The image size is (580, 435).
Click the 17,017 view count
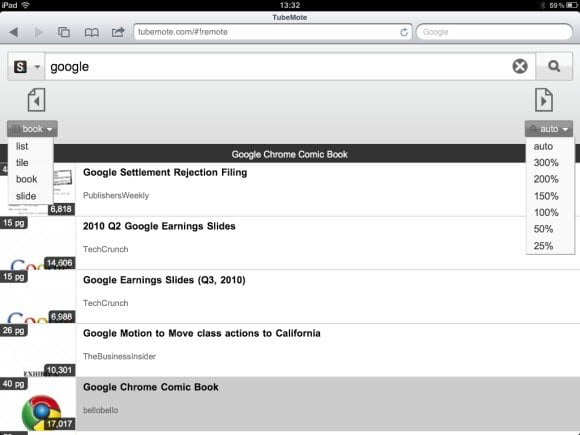pos(60,424)
